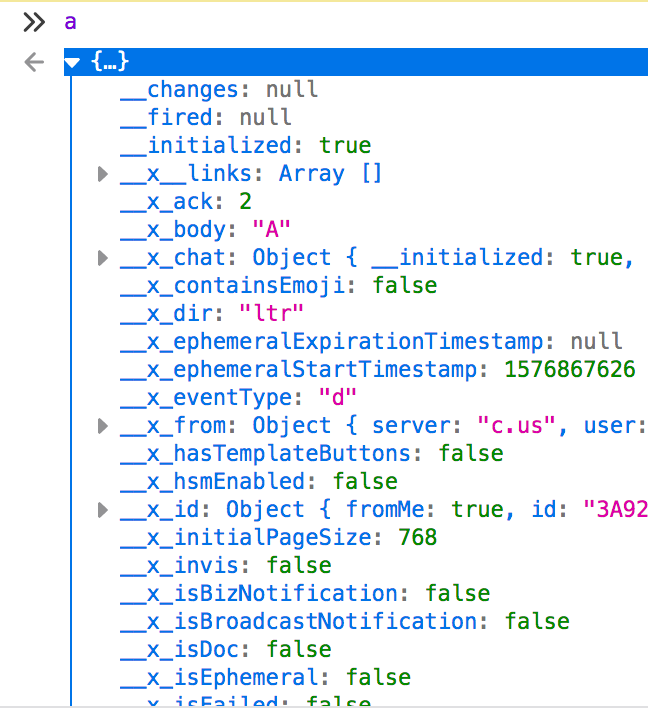Collapse the root {…} object triangle

(x=73, y=62)
